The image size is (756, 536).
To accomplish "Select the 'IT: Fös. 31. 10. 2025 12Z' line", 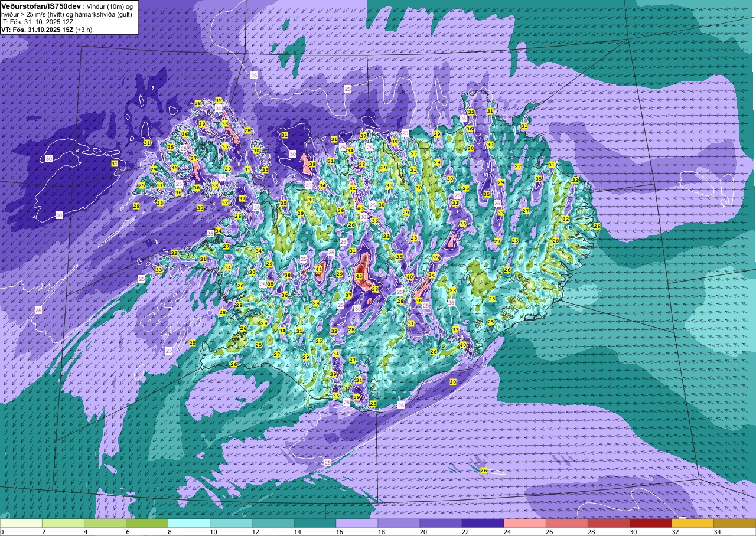I will [37, 22].
